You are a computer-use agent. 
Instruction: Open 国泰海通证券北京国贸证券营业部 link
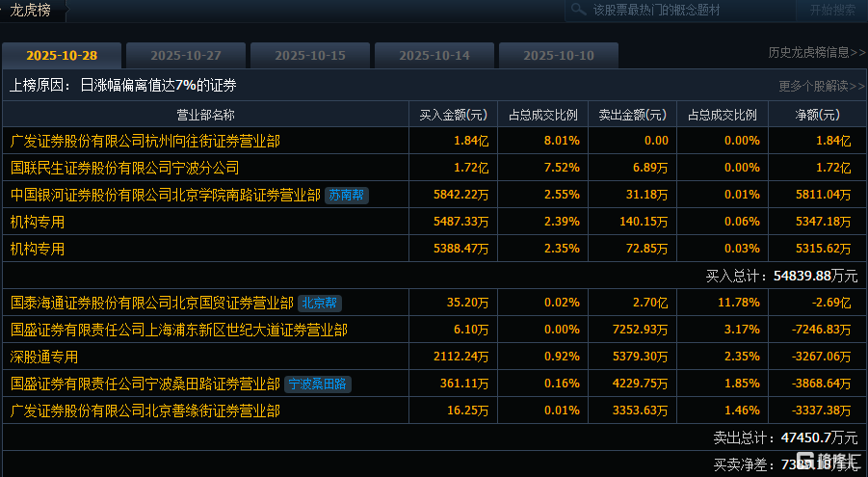point(151,303)
